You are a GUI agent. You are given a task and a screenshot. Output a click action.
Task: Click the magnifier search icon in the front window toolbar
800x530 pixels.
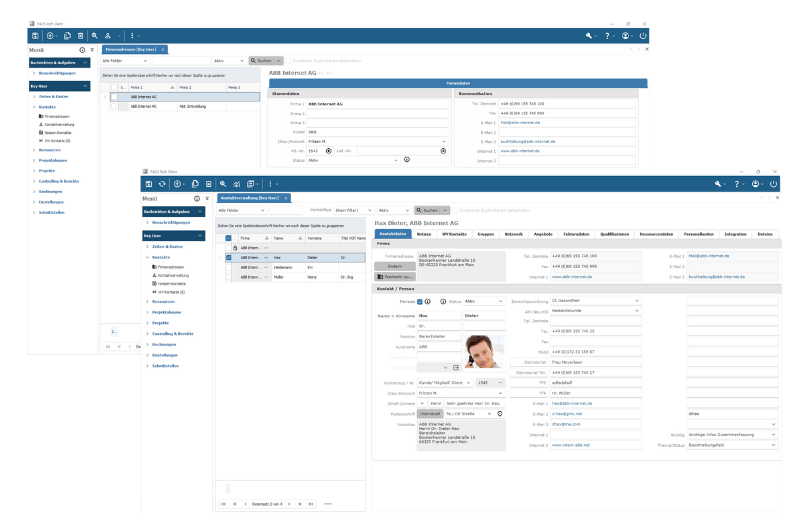coord(223,184)
